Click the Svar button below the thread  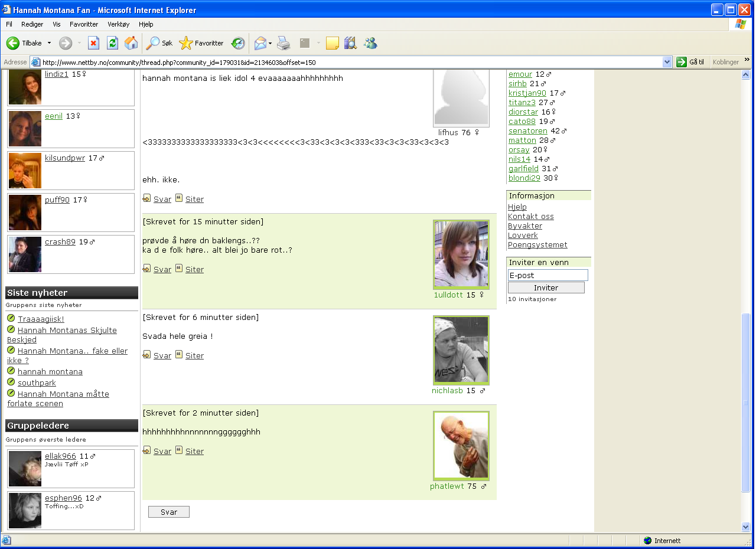click(169, 512)
